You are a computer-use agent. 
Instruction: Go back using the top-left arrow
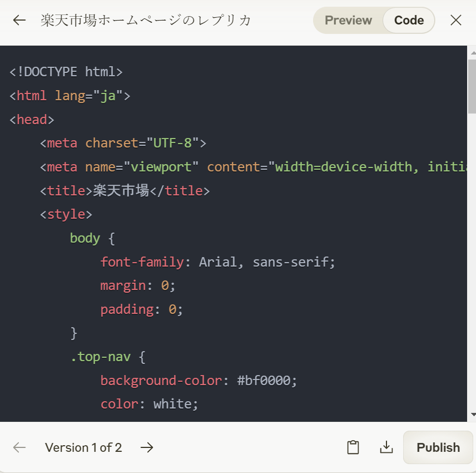pos(19,21)
